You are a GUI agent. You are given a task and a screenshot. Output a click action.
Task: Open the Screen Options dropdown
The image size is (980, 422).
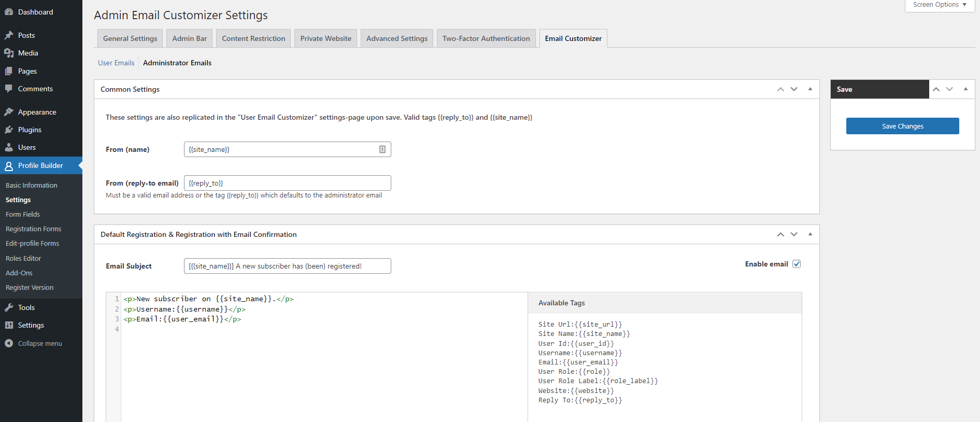(940, 5)
